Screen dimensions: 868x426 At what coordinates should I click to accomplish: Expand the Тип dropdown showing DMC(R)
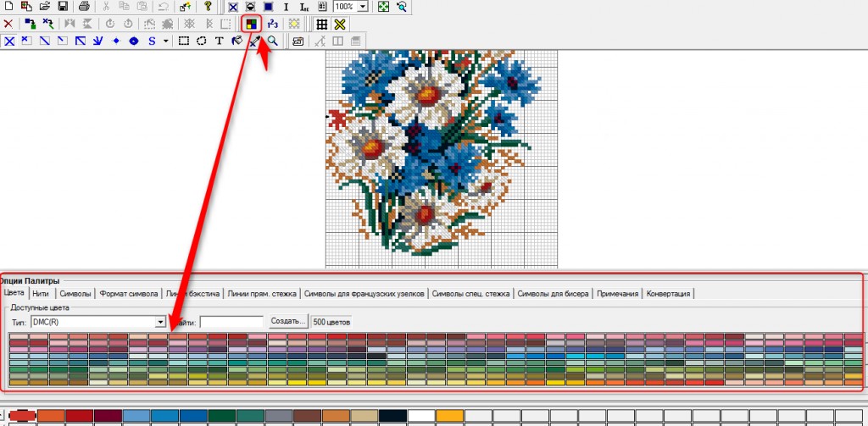pos(160,322)
